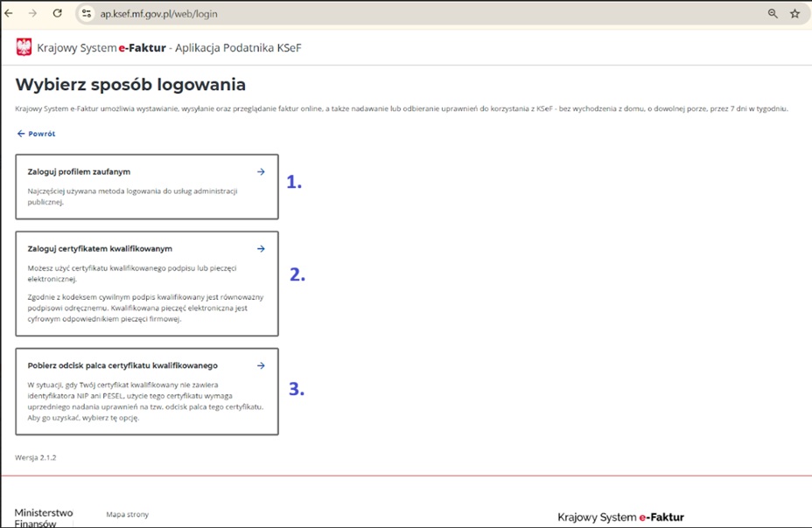Choose 'Zaloguj certyfikatem kwalifikowanym' heading
The height and width of the screenshot is (528, 812).
tap(100, 249)
